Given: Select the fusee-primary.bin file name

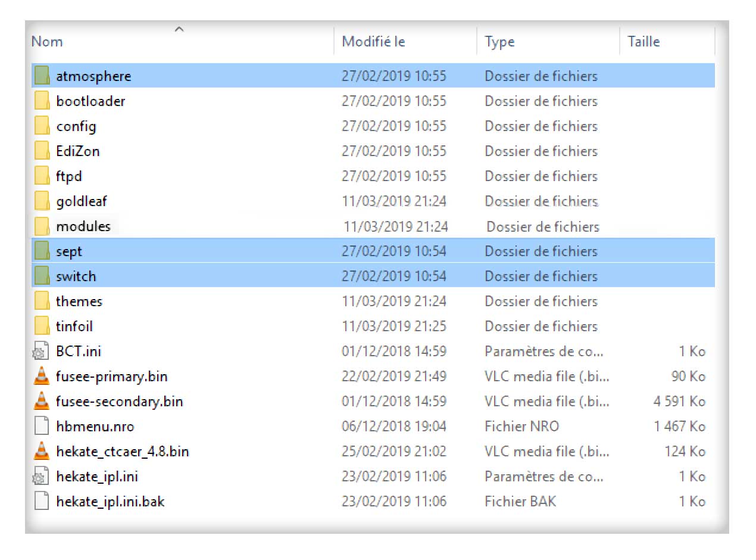Looking at the screenshot, I should (112, 377).
